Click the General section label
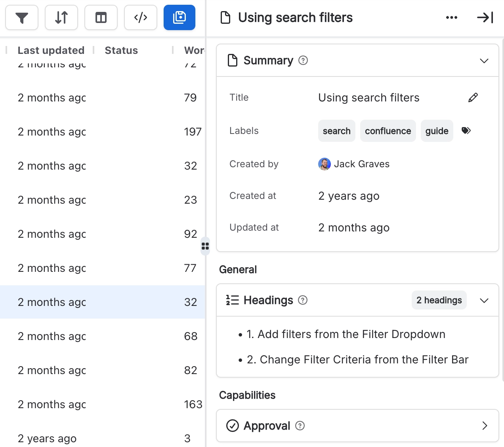 click(238, 269)
